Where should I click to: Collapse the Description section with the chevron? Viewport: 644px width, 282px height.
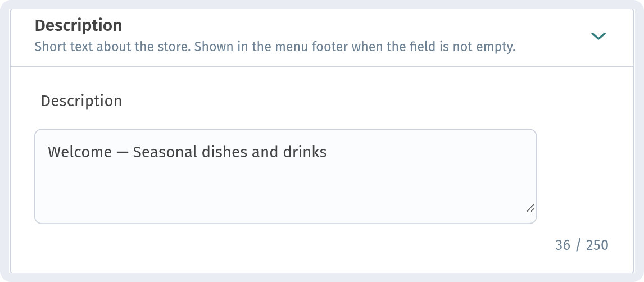598,36
